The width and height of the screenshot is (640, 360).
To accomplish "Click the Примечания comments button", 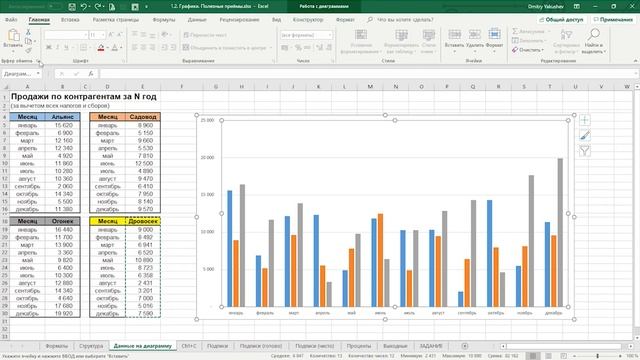I will [613, 20].
